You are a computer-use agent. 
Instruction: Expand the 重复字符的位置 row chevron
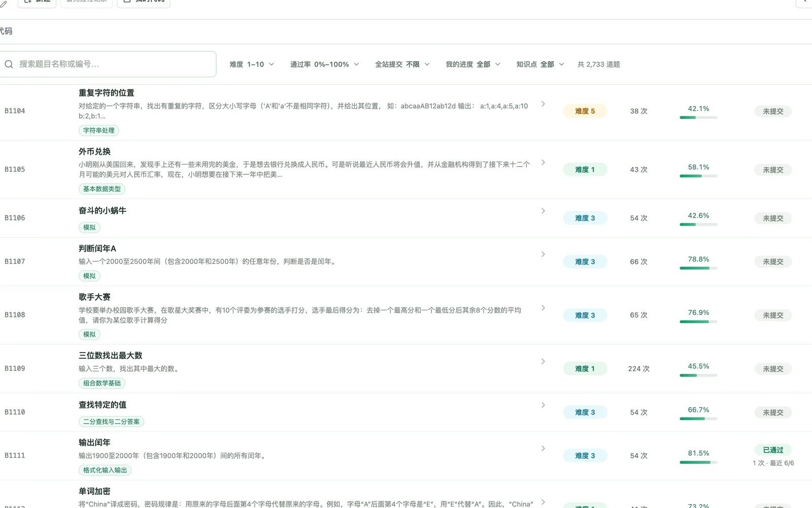click(543, 104)
